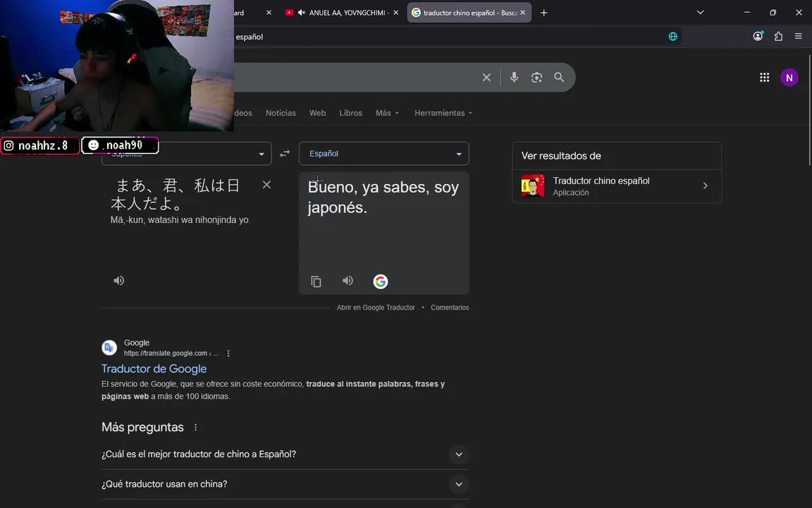The height and width of the screenshot is (508, 812).
Task: Click the Ver resultados de heading
Action: pos(561,156)
